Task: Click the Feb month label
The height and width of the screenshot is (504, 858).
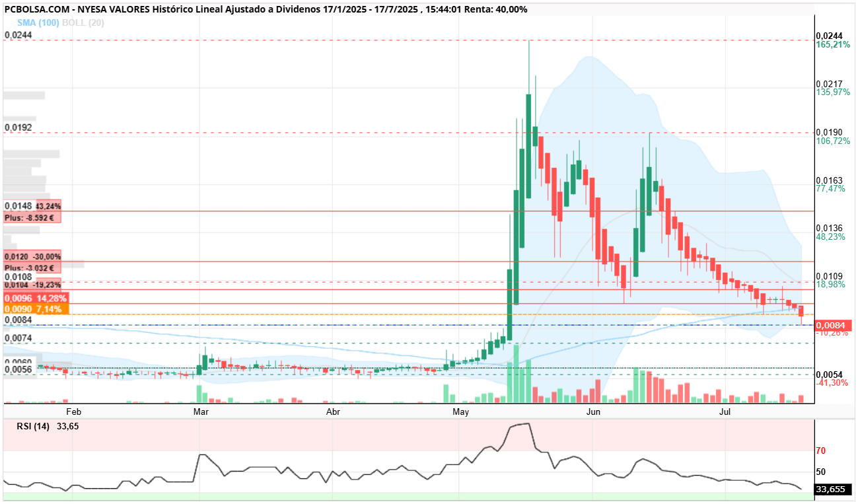Action: 73,412
